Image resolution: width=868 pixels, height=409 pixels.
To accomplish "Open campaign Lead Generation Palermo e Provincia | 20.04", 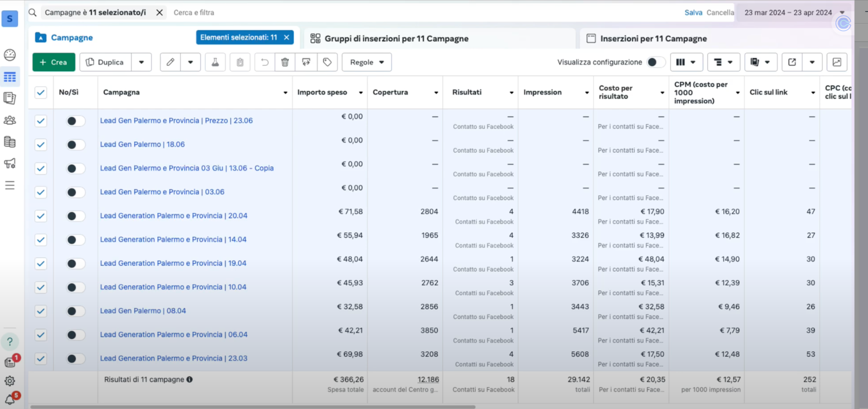I will click(173, 216).
